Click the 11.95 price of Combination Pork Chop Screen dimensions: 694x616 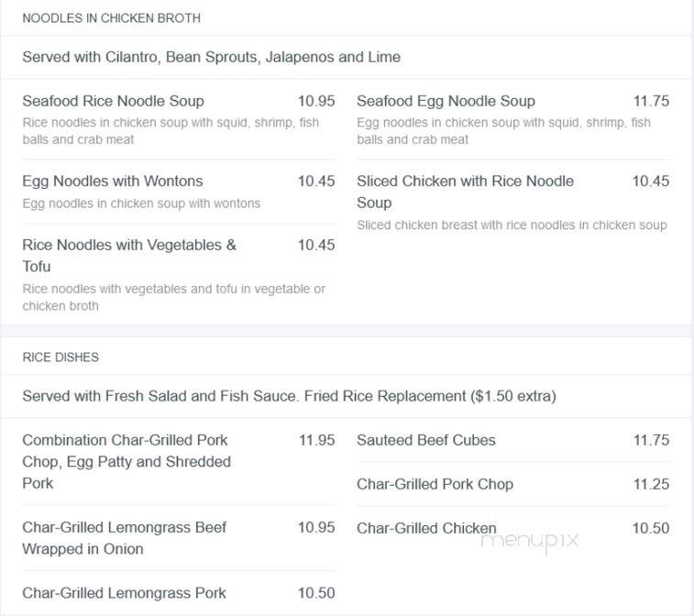[317, 440]
